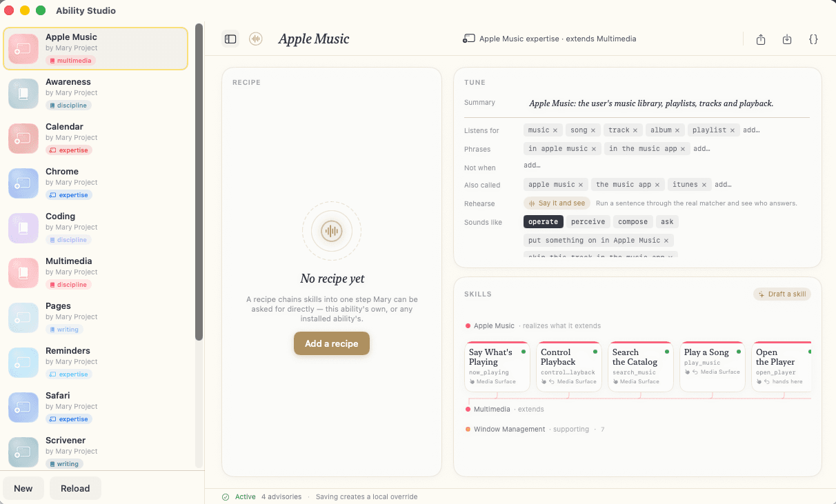Expand the Multimedia extends section
The width and height of the screenshot is (836, 504).
(x=505, y=410)
